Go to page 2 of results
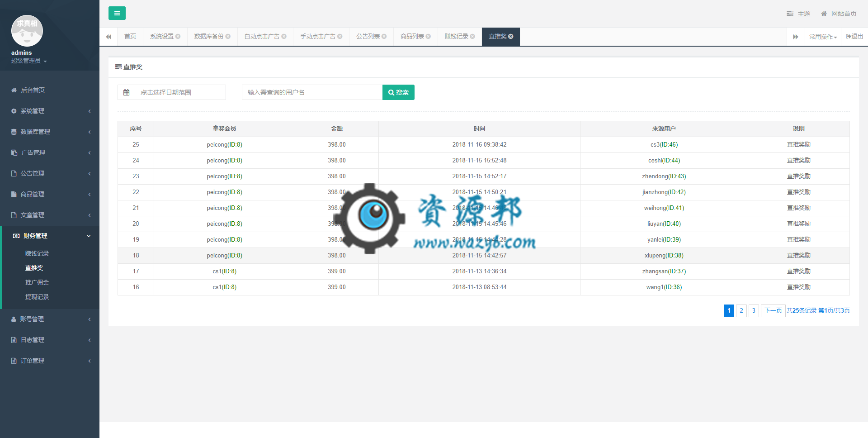The height and width of the screenshot is (438, 868). [741, 310]
